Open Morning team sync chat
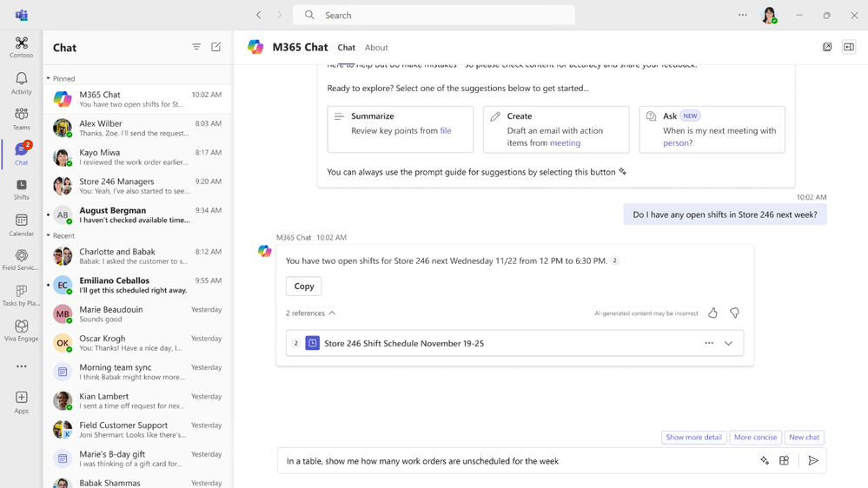868x488 pixels. tap(137, 372)
